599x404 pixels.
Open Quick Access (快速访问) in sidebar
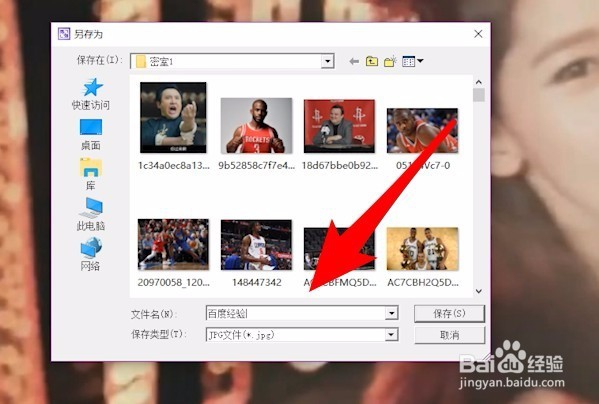[x=91, y=94]
